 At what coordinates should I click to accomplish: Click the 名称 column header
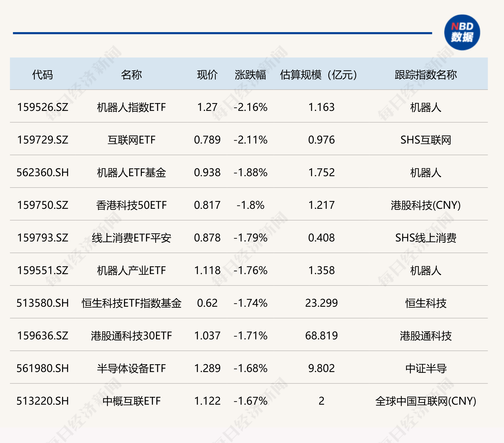[x=131, y=75]
